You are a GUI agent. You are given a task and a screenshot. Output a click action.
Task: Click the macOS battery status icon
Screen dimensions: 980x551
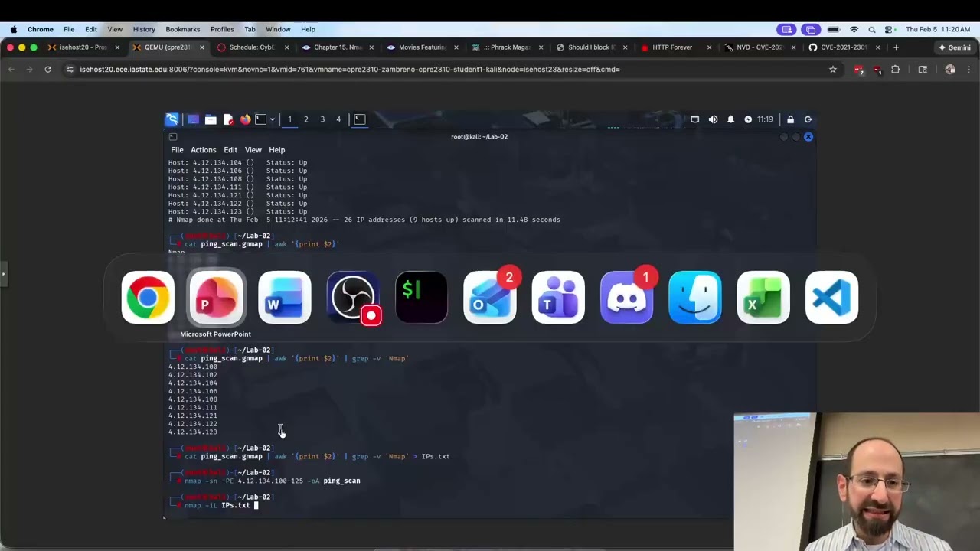pyautogui.click(x=834, y=29)
